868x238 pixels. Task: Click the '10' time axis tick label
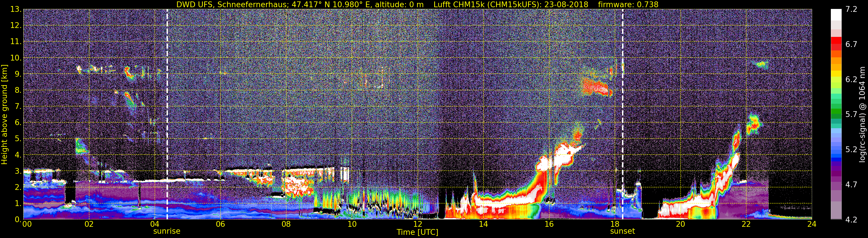352,224
